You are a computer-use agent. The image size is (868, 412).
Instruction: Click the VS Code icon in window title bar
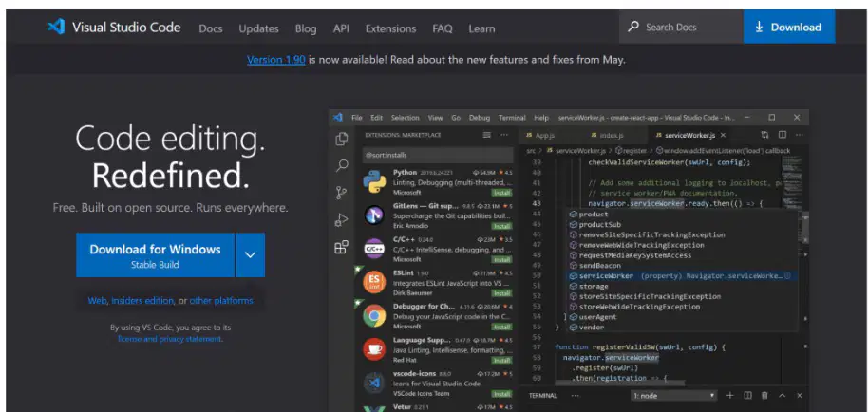tap(338, 118)
